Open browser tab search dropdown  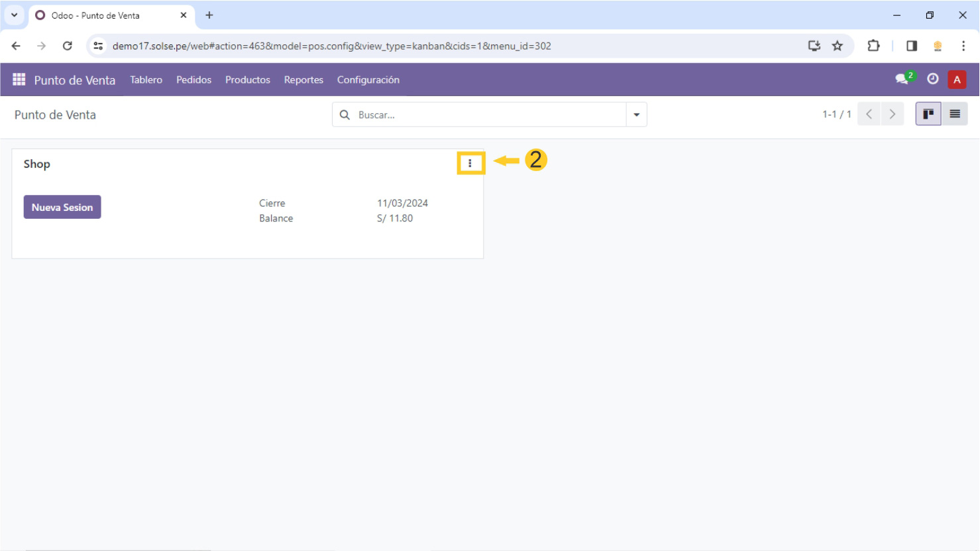14,15
